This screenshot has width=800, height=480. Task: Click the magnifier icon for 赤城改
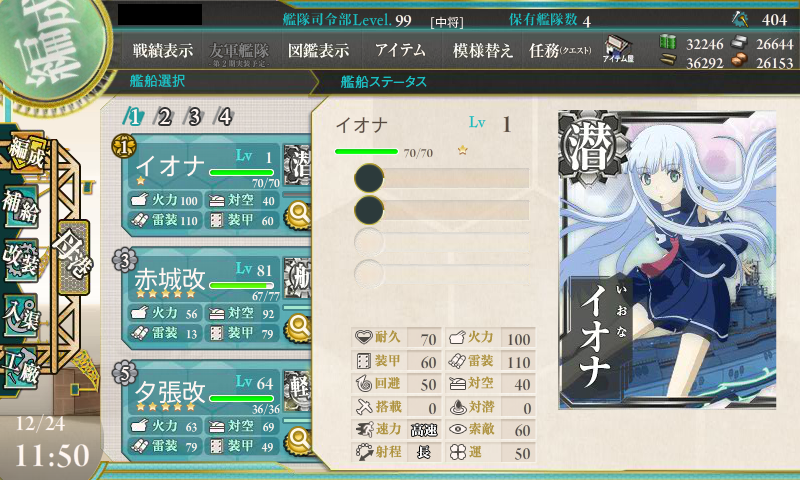(299, 327)
